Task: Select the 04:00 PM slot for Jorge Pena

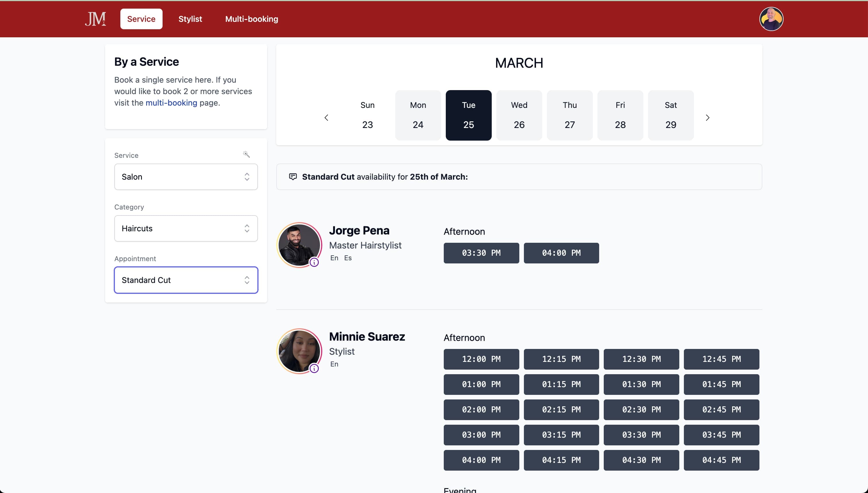Action: (x=561, y=253)
